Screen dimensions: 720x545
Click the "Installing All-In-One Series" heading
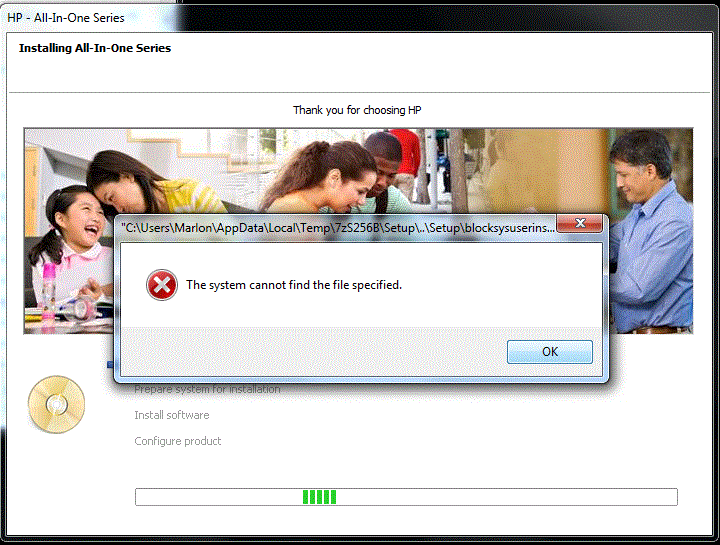95,48
